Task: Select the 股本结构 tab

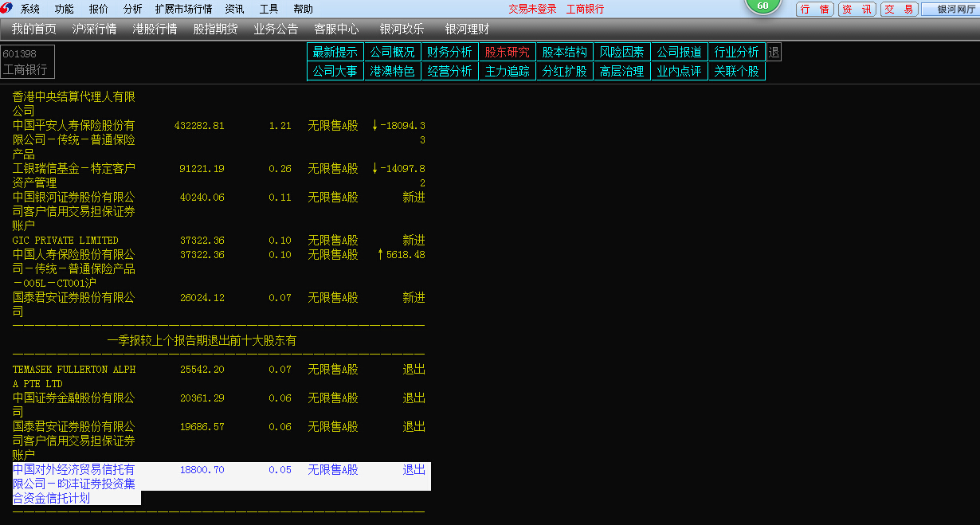Action: tap(565, 52)
